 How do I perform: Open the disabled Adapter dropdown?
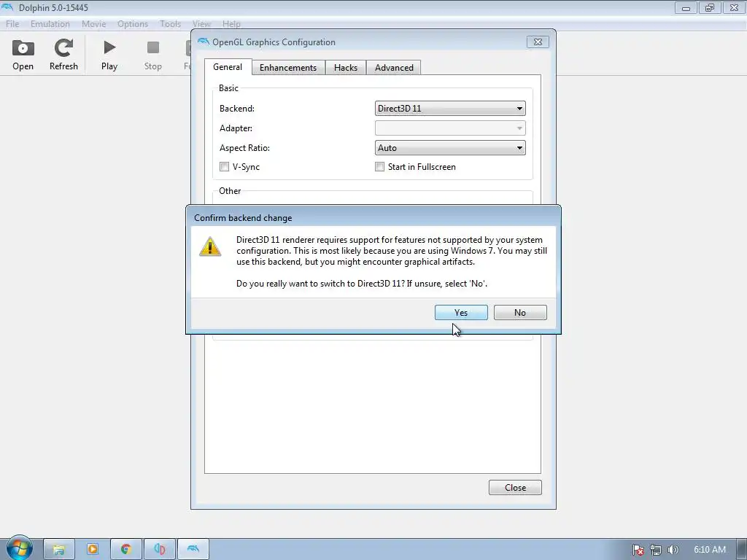(x=450, y=128)
